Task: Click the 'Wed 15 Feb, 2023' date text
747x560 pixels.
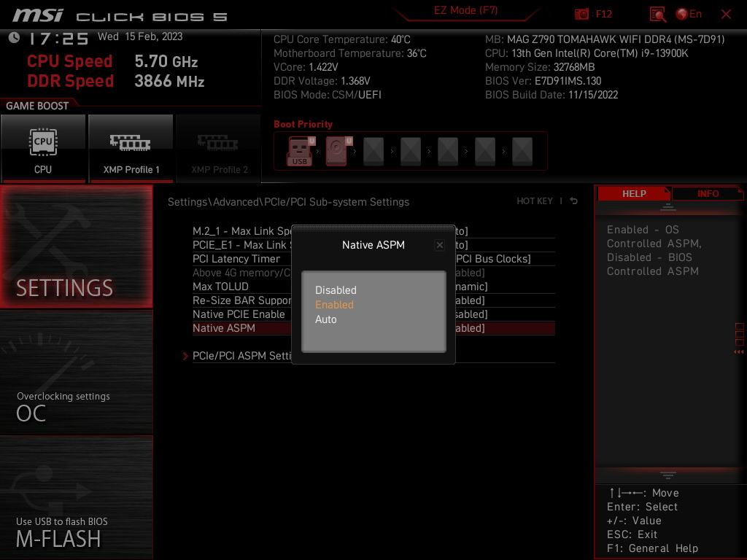Action: point(140,36)
